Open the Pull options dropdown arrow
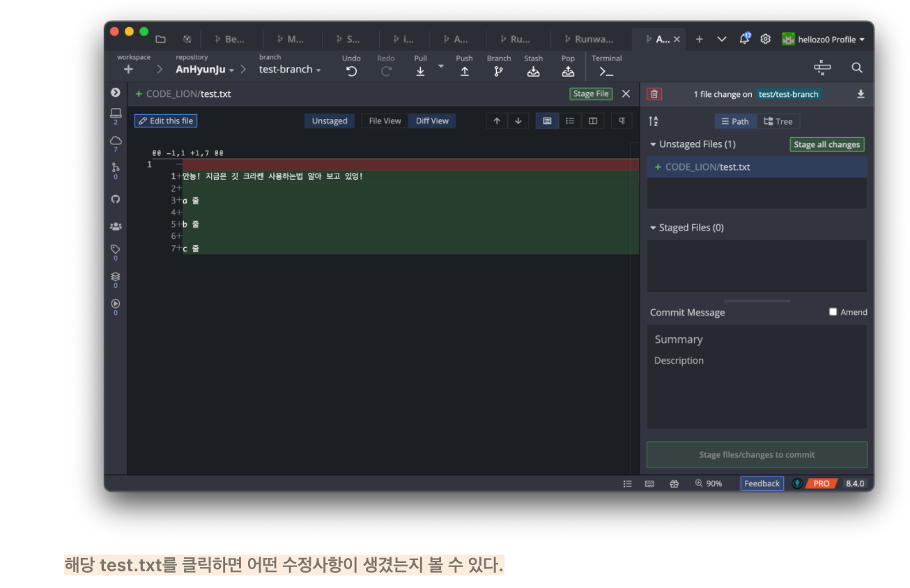Screen dimensions: 910x588 (440, 66)
